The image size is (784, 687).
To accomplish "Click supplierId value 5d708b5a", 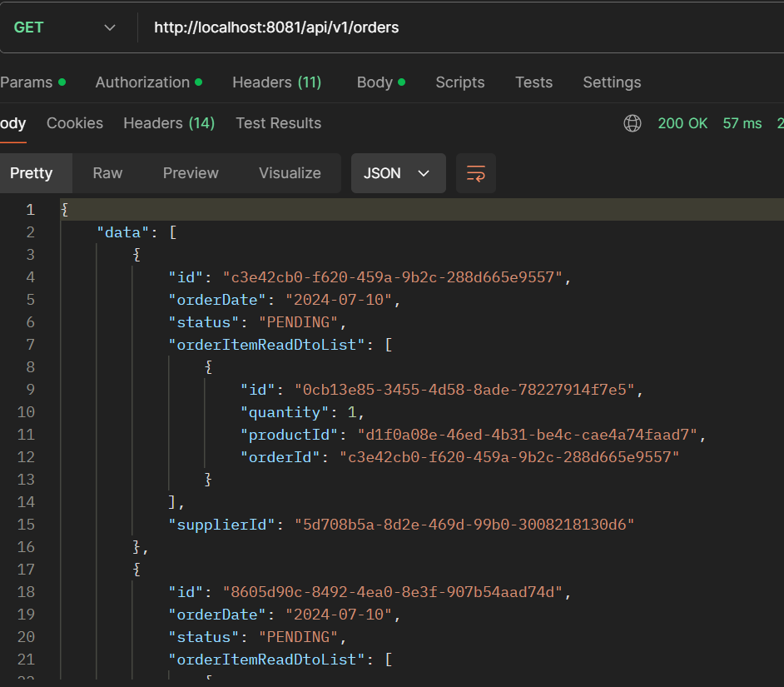I will (x=464, y=525).
